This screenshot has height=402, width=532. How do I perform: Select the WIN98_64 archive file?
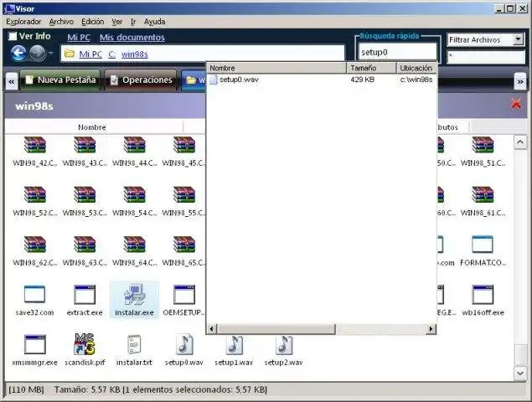134,251
